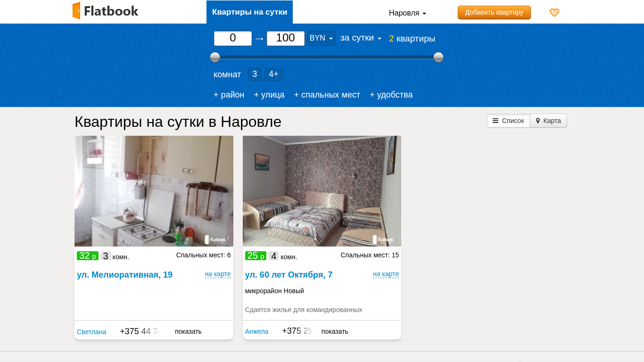Select the Квартиры на сутки tab
The image size is (644, 362).
(249, 12)
